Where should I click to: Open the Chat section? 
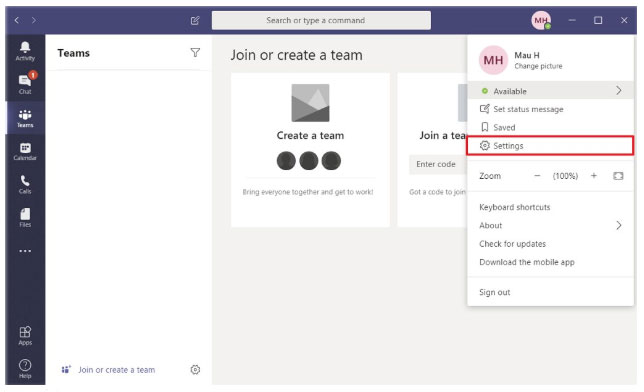pyautogui.click(x=25, y=84)
